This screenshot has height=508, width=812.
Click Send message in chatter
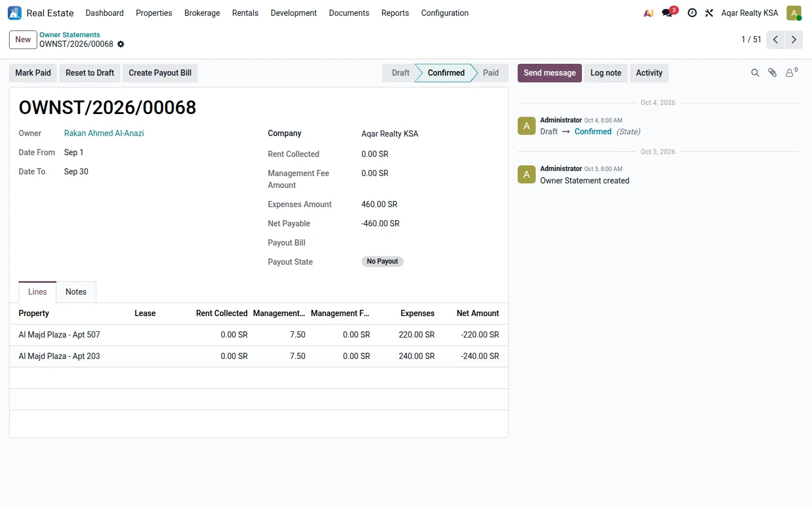(x=550, y=73)
